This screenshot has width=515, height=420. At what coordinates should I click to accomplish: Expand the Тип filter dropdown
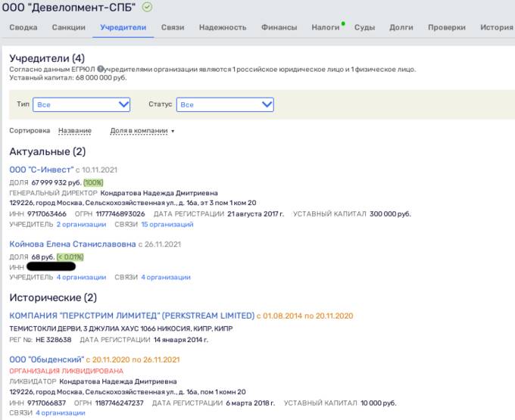(x=82, y=104)
